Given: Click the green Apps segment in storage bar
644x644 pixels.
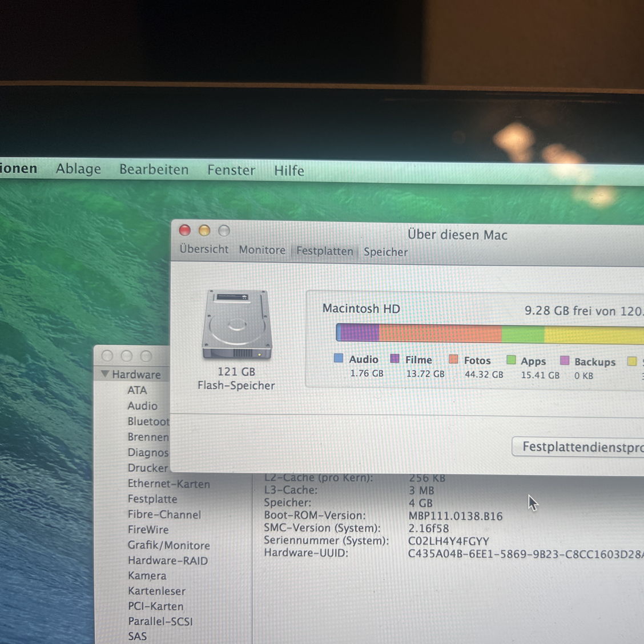Looking at the screenshot, I should point(523,334).
